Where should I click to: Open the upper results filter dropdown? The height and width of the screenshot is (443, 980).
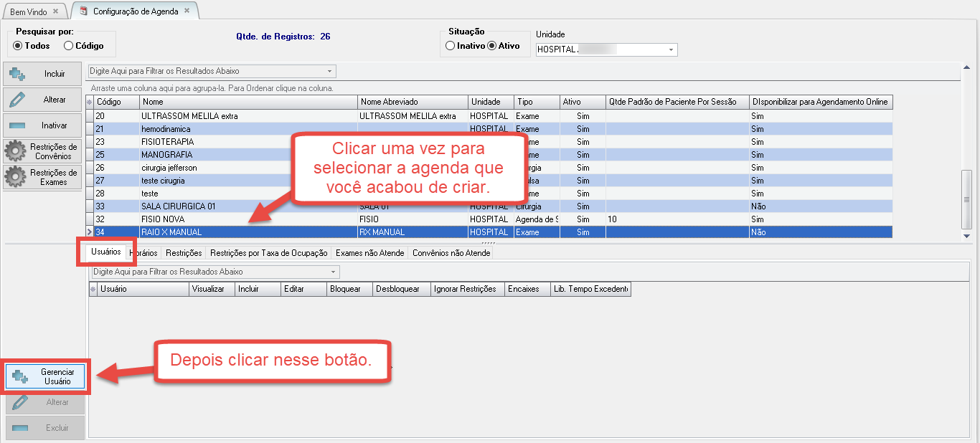point(329,72)
